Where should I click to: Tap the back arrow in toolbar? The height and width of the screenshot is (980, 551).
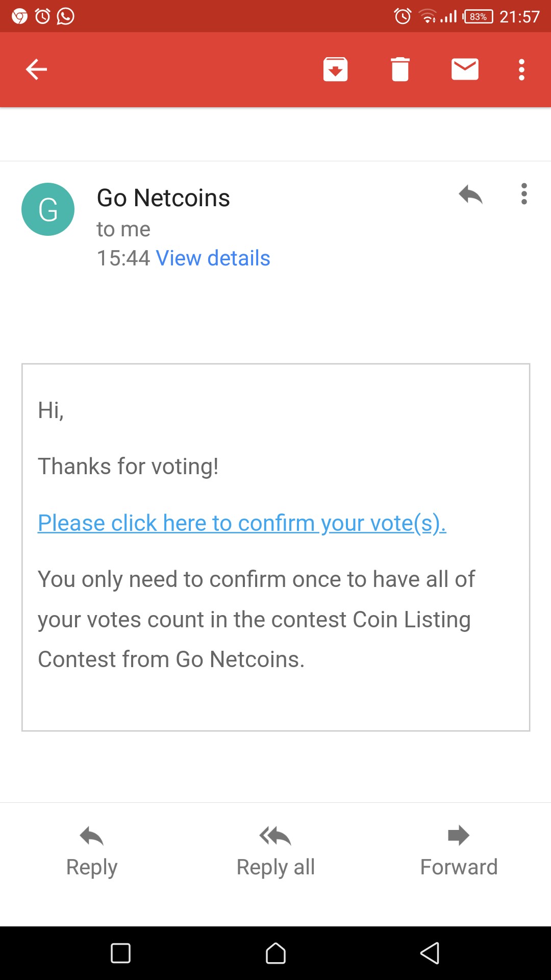(x=36, y=69)
